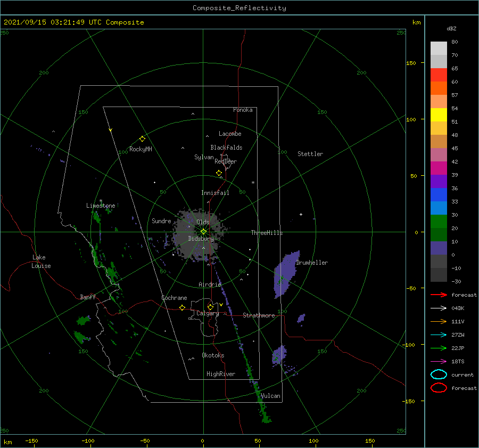Click the gray clutter blob around Olds
The height and width of the screenshot is (448, 479).
(x=200, y=235)
